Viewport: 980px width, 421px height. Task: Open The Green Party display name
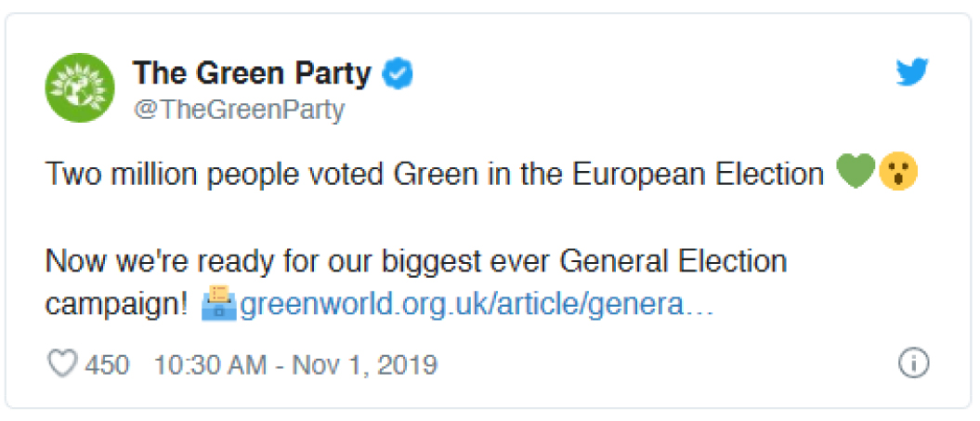click(252, 73)
